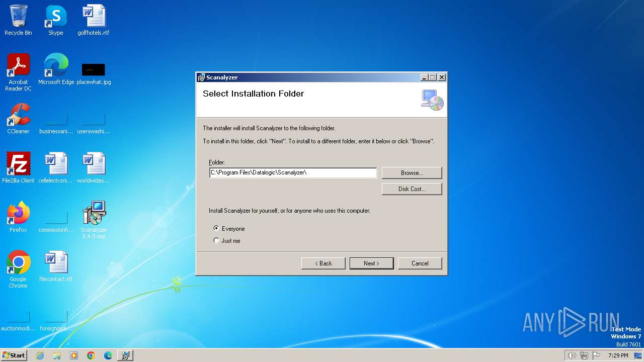Open Edge from the taskbar

tap(108, 355)
